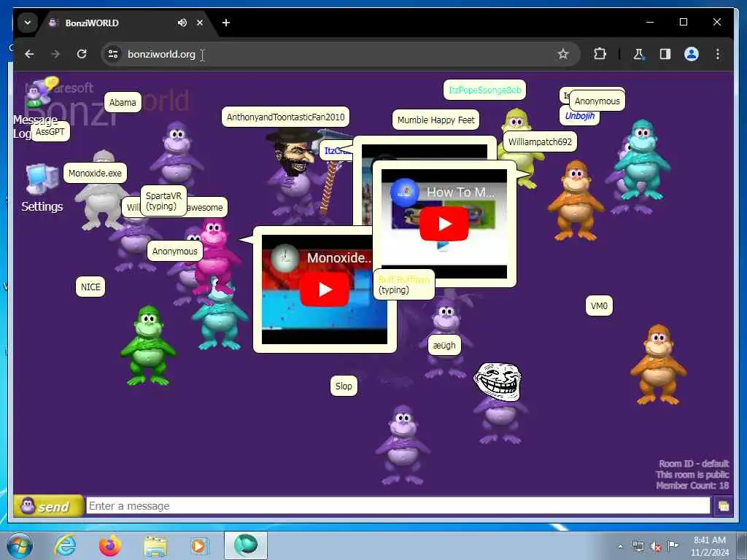Open the Action Center flag icon
This screenshot has width=747, height=560.
click(x=673, y=546)
